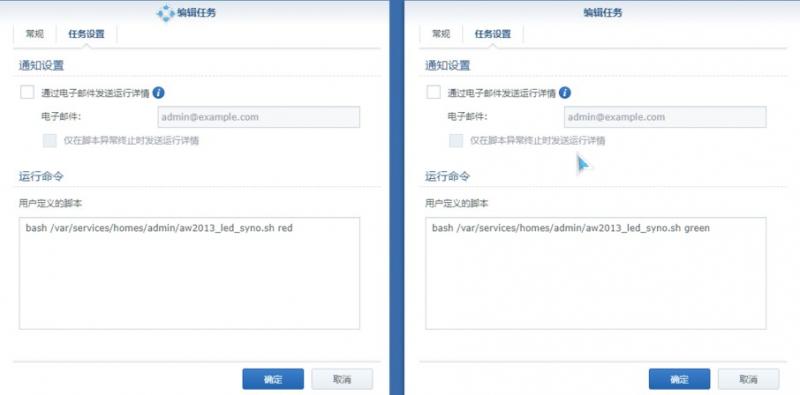Switch to 常规 tab in left window
This screenshot has width=800, height=395.
point(35,34)
